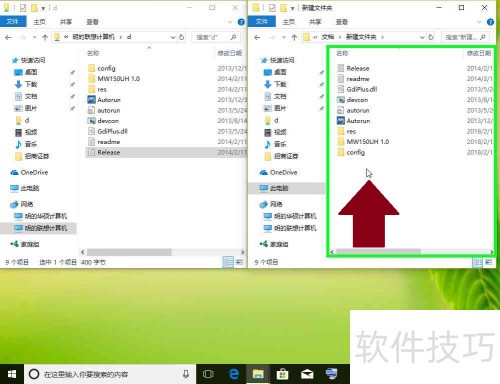Viewport: 500px width, 384px height.
Task: Go back in left window
Action: tap(8, 37)
